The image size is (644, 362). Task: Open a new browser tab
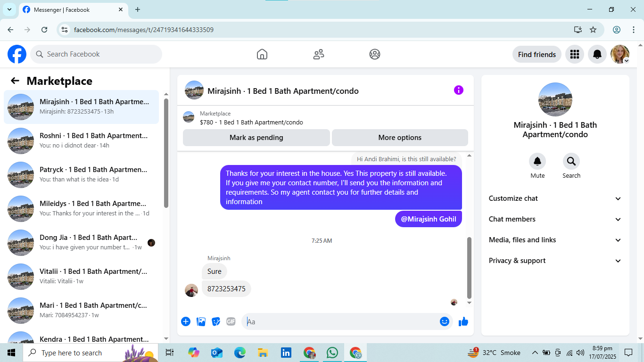(138, 9)
